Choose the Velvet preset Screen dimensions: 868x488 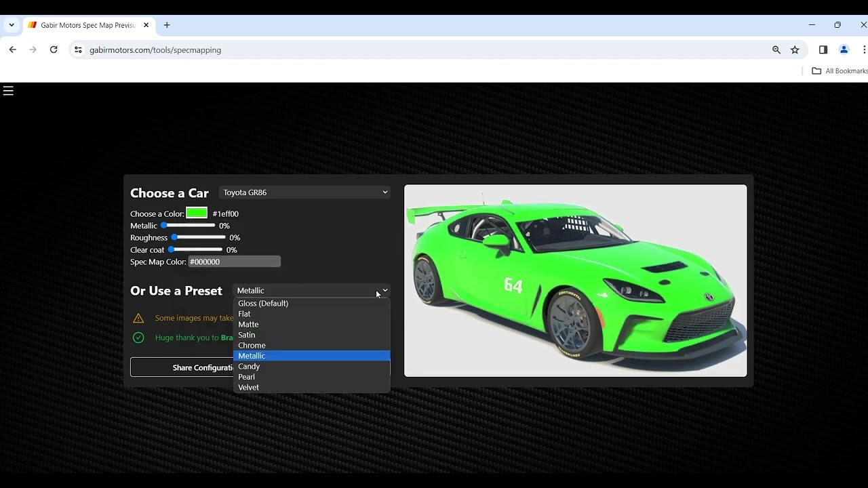click(312, 387)
